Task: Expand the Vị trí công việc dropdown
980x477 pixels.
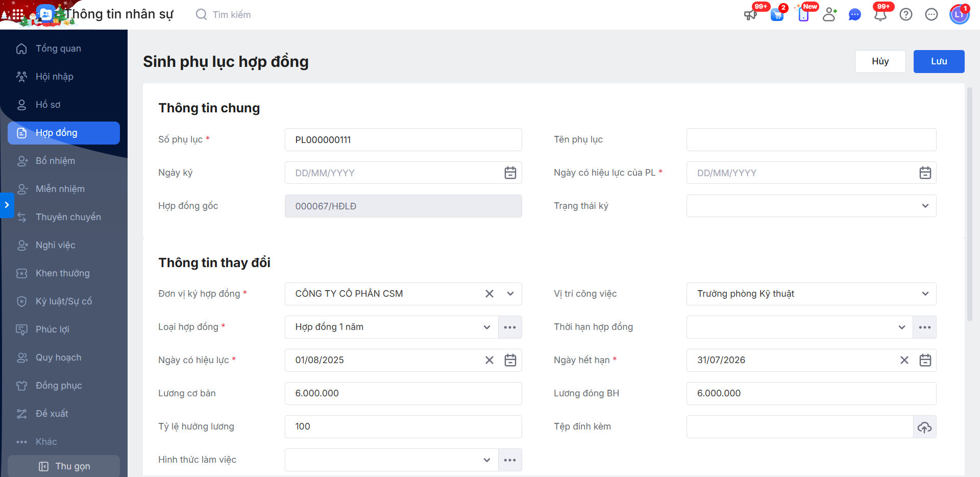Action: point(925,294)
